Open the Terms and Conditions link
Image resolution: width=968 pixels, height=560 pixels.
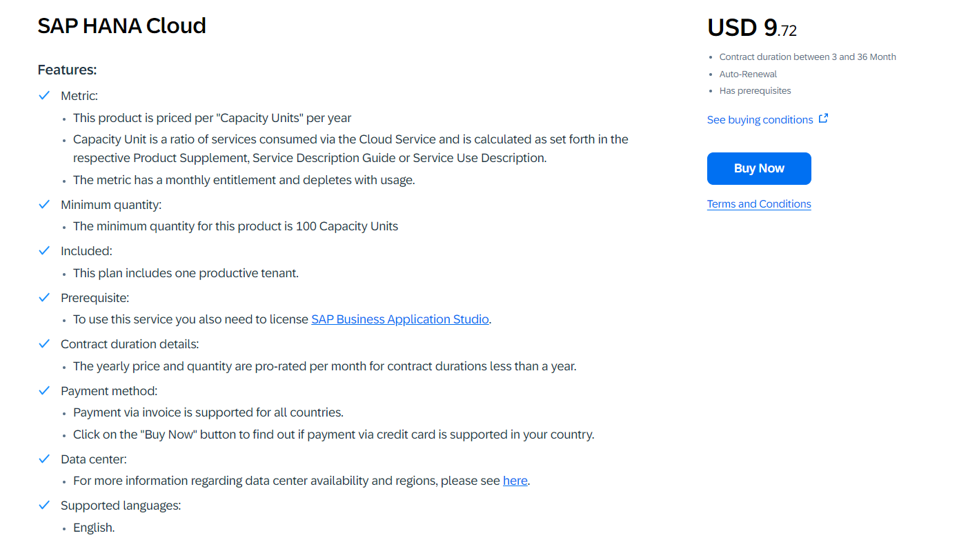pos(759,203)
